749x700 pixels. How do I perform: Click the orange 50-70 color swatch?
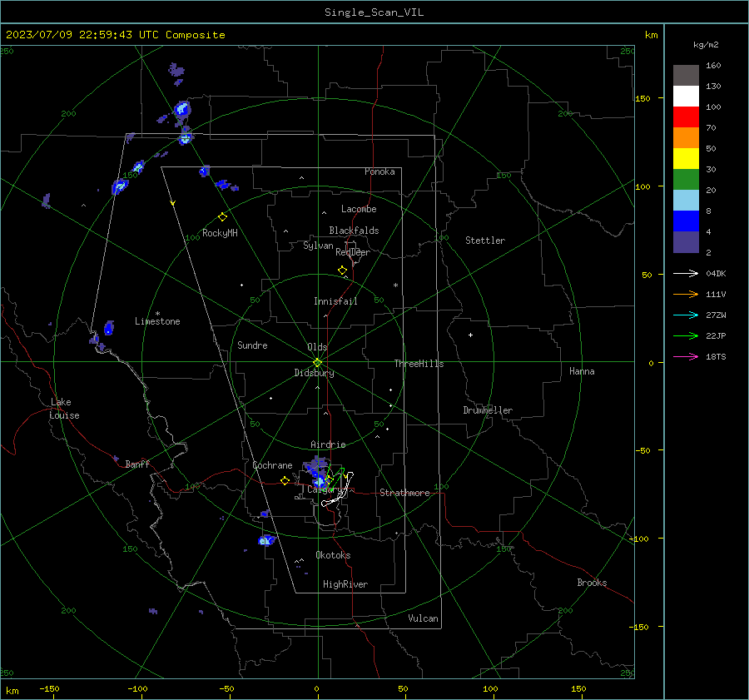point(686,137)
